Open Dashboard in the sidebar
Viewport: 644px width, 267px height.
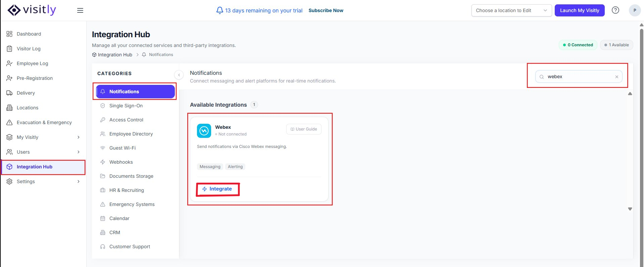43,34
